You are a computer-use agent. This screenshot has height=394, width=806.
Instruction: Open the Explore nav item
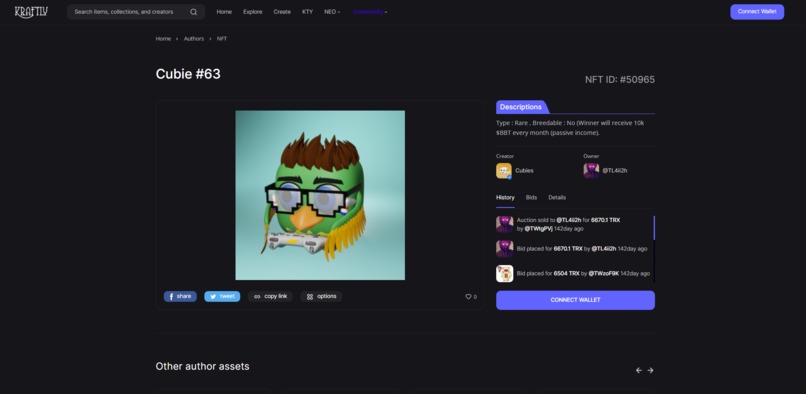[x=253, y=12]
